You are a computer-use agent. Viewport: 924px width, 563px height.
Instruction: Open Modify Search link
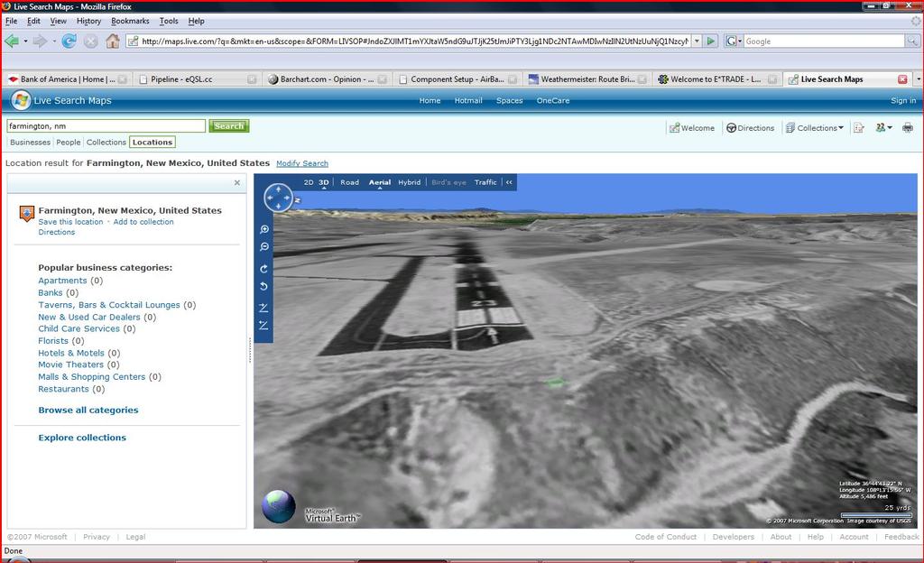(302, 163)
